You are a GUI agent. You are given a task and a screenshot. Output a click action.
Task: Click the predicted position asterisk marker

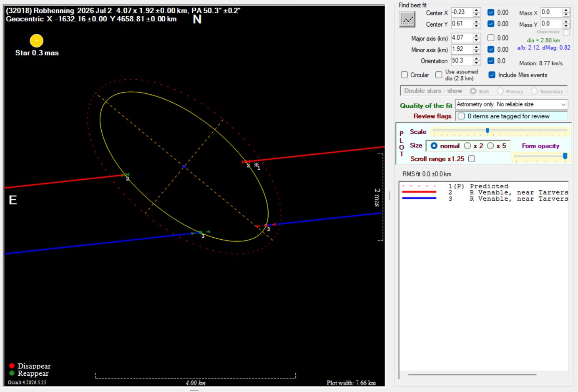pos(256,165)
